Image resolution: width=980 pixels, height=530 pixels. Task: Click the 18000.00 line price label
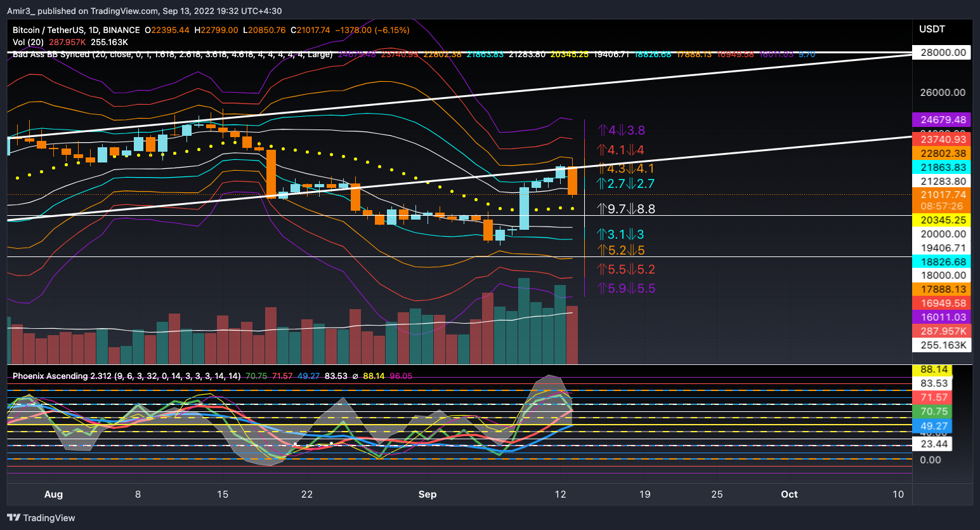click(943, 275)
